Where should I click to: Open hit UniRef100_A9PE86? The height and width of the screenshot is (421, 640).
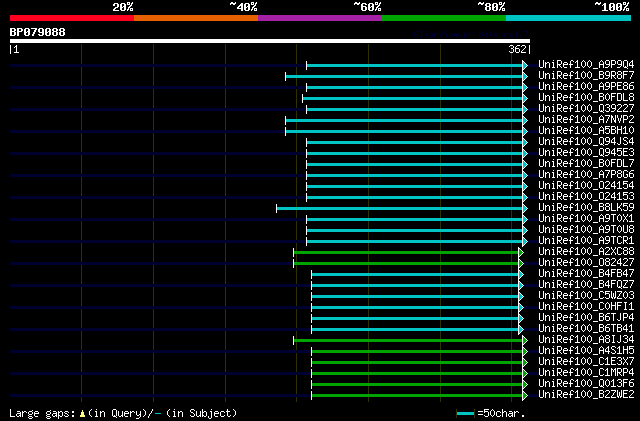click(586, 87)
